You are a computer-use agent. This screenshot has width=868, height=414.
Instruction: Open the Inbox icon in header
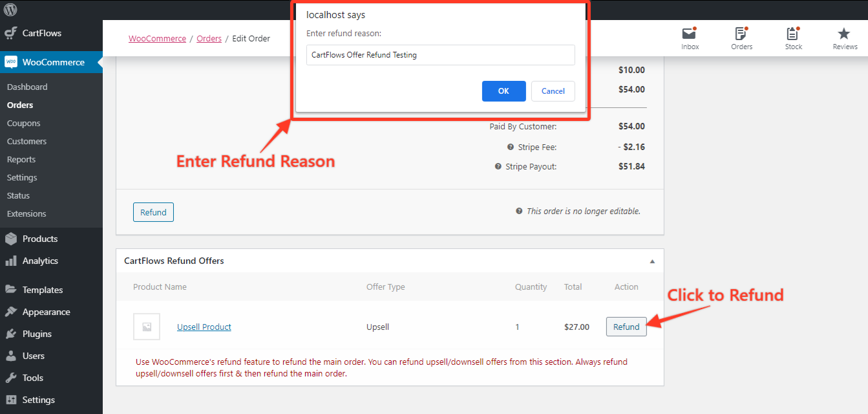pos(690,35)
